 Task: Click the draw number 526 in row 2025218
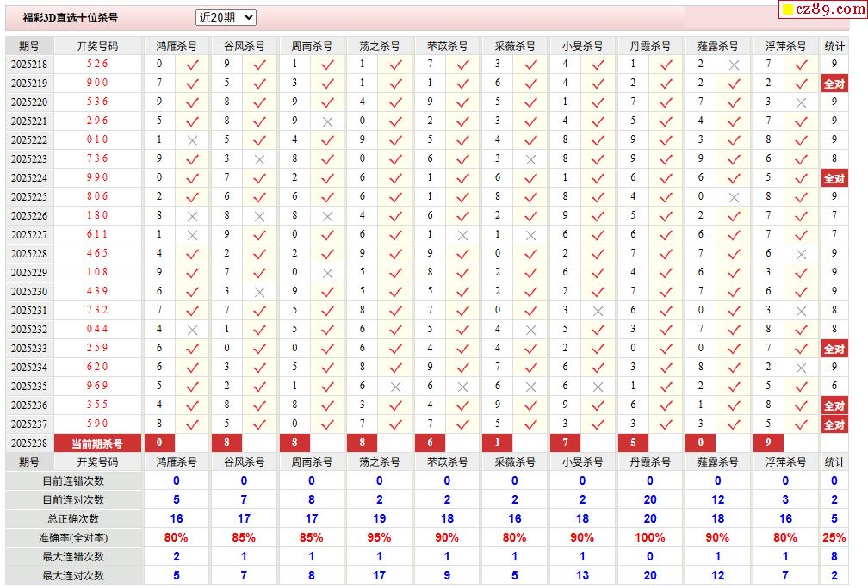pyautogui.click(x=97, y=64)
